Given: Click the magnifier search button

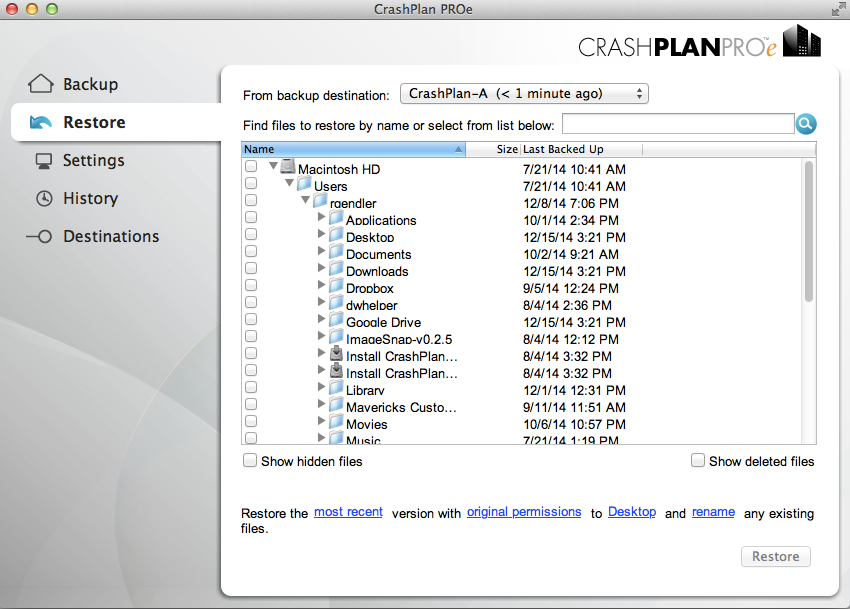Looking at the screenshot, I should click(x=806, y=124).
